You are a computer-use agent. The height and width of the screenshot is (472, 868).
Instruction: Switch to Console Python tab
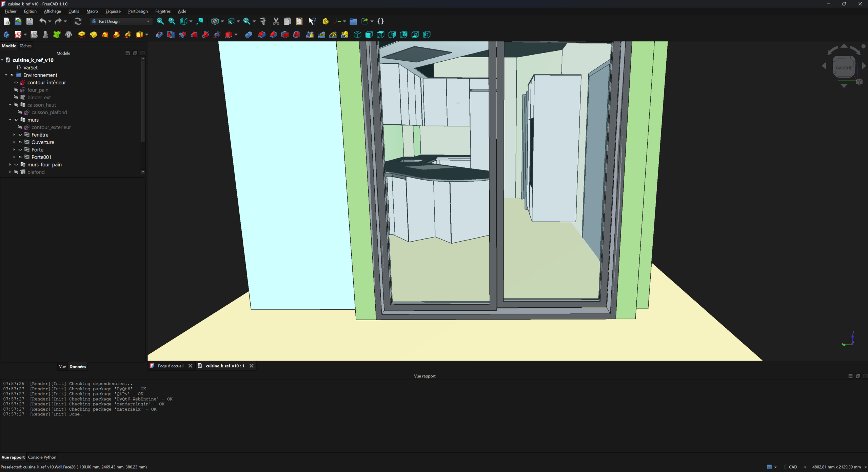click(x=42, y=457)
